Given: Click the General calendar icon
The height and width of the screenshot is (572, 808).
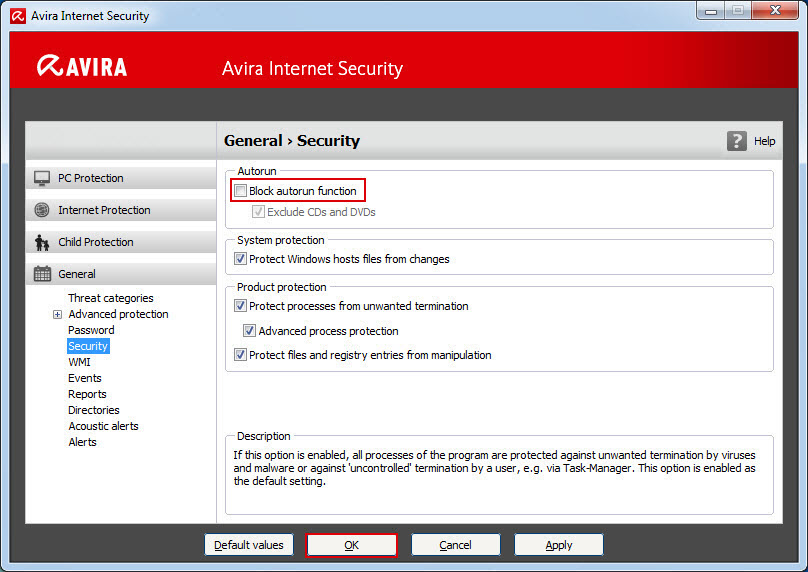Looking at the screenshot, I should 42,274.
